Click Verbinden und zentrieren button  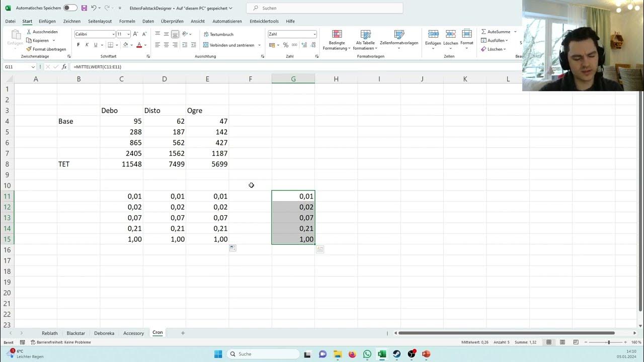pyautogui.click(x=228, y=45)
